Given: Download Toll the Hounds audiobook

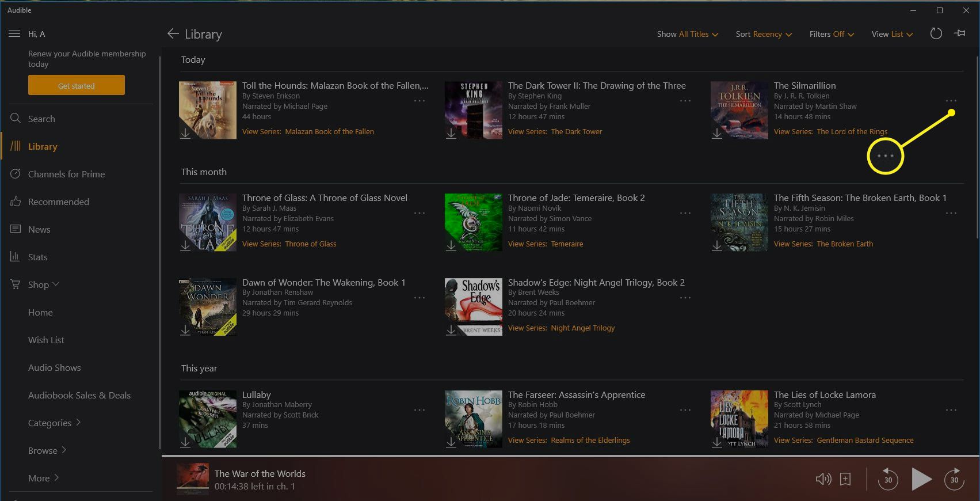Looking at the screenshot, I should tap(185, 134).
